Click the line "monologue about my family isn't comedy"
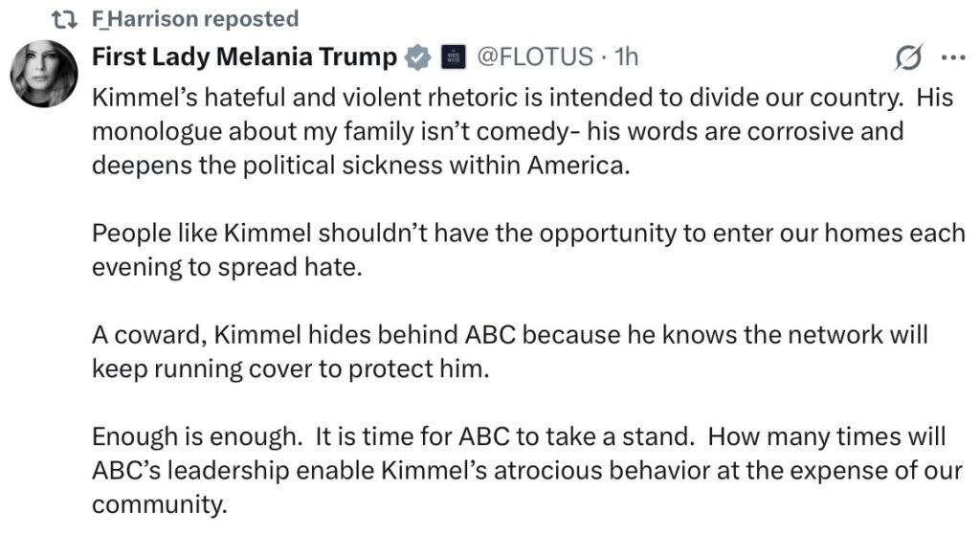The width and height of the screenshot is (980, 535). pyautogui.click(x=498, y=131)
